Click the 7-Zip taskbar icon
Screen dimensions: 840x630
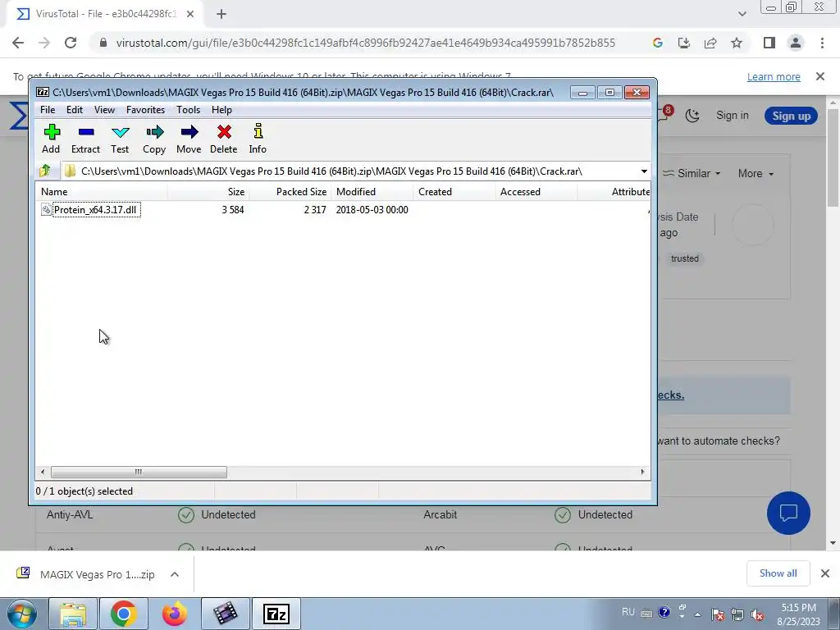pyautogui.click(x=276, y=614)
